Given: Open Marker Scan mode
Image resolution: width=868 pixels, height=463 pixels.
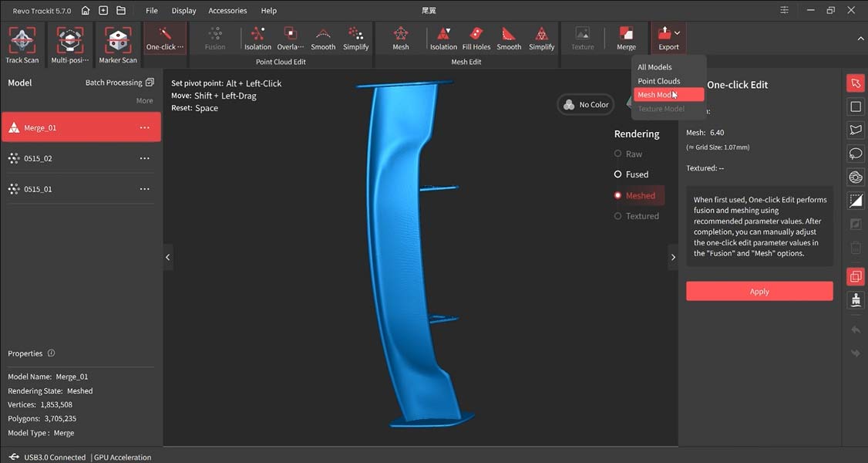Looking at the screenshot, I should click(118, 43).
